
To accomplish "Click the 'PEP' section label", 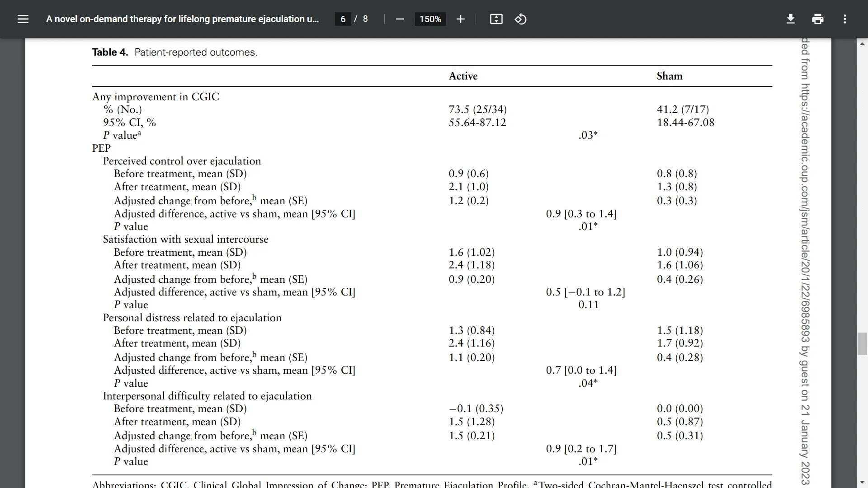I will pyautogui.click(x=101, y=148).
